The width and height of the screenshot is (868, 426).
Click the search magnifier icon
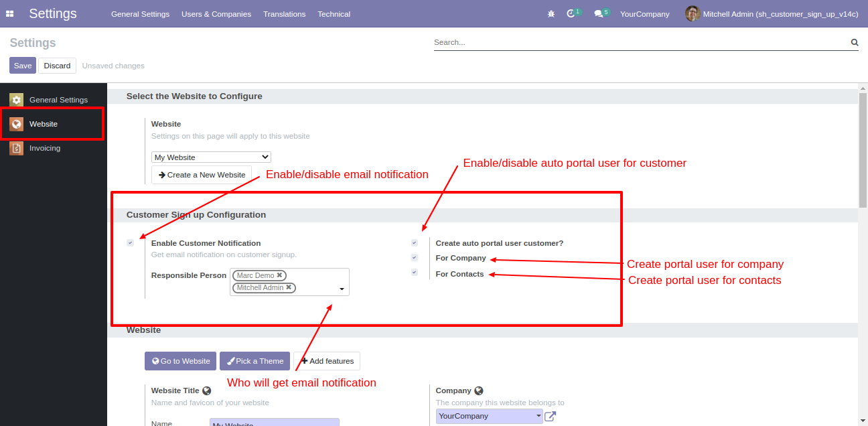point(855,42)
